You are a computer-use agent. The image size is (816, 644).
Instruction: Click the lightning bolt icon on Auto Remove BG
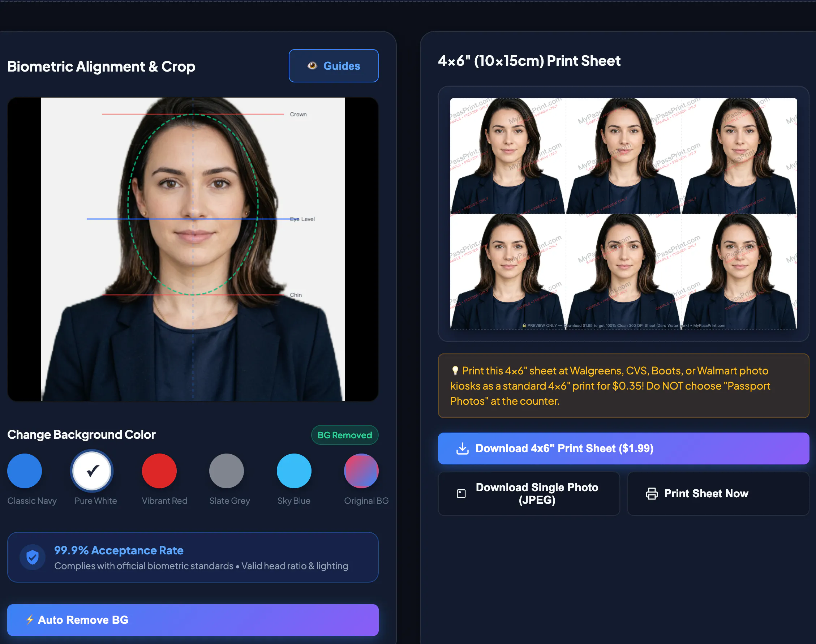coord(30,619)
